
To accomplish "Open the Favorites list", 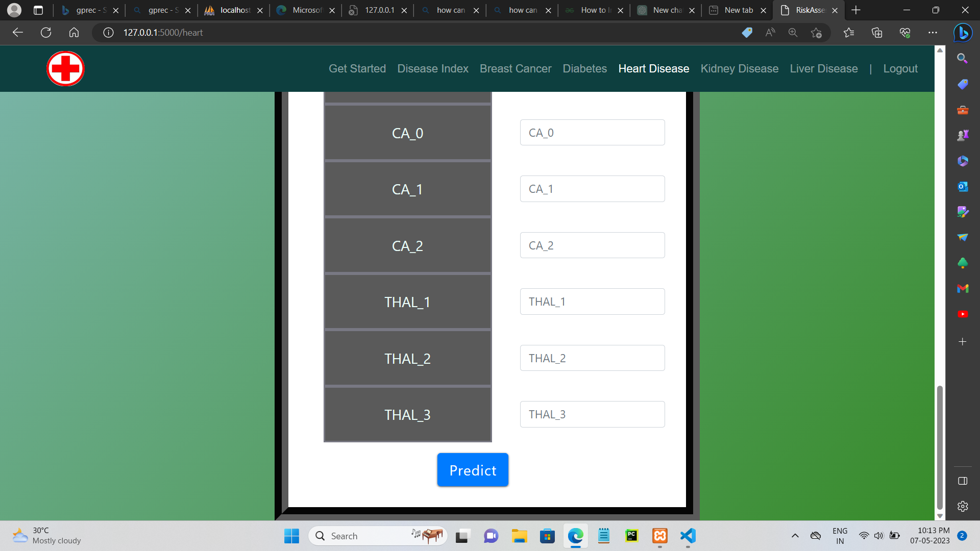I will pyautogui.click(x=849, y=33).
